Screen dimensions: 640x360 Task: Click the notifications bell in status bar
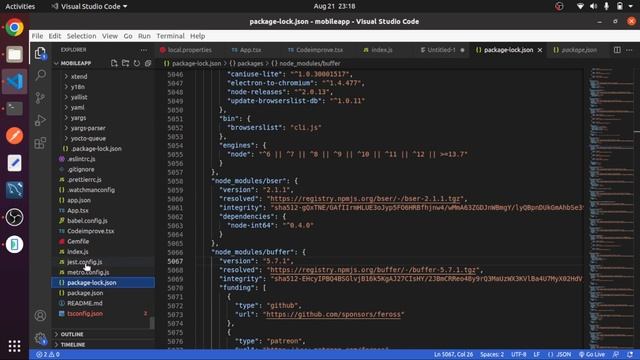630,354
